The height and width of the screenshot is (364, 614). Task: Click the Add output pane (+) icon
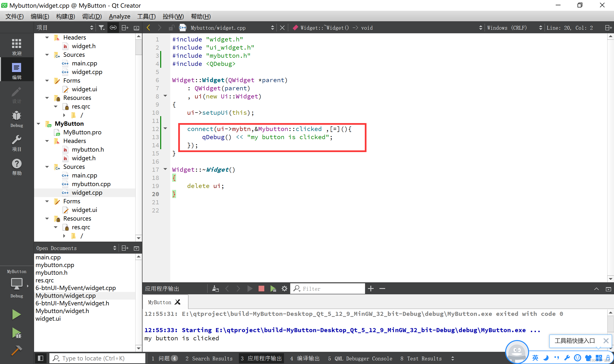click(x=371, y=288)
